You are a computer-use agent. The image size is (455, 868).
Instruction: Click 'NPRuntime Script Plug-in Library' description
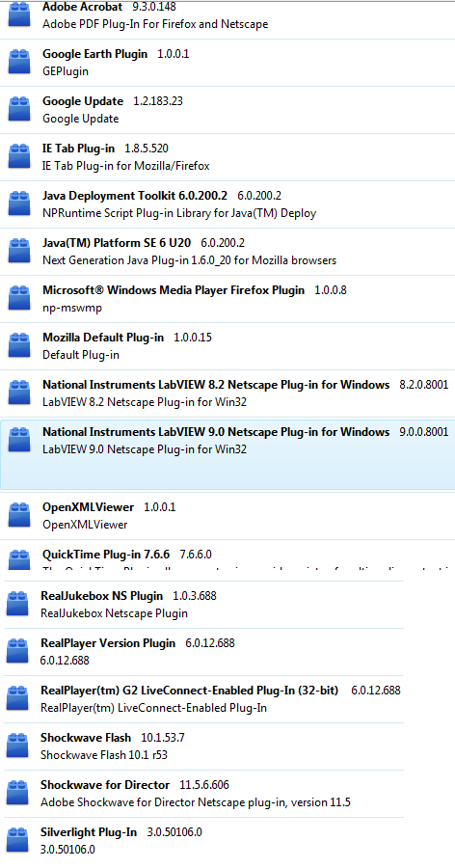pos(179,213)
